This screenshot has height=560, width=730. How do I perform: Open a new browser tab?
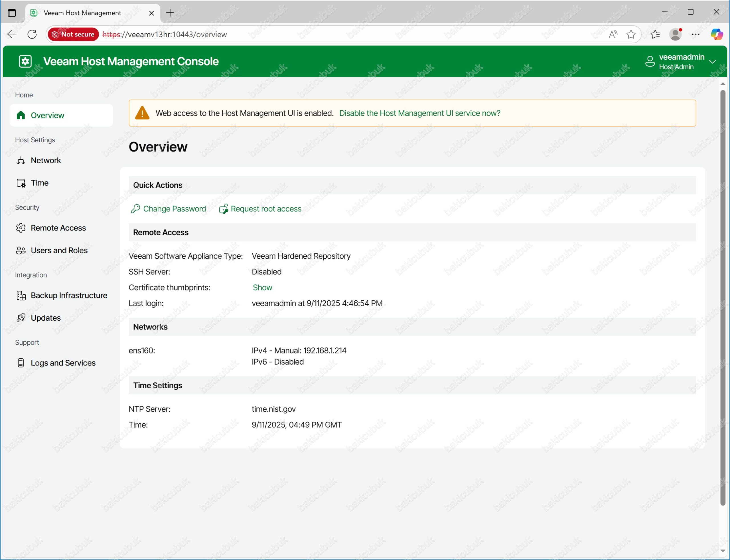pos(170,13)
